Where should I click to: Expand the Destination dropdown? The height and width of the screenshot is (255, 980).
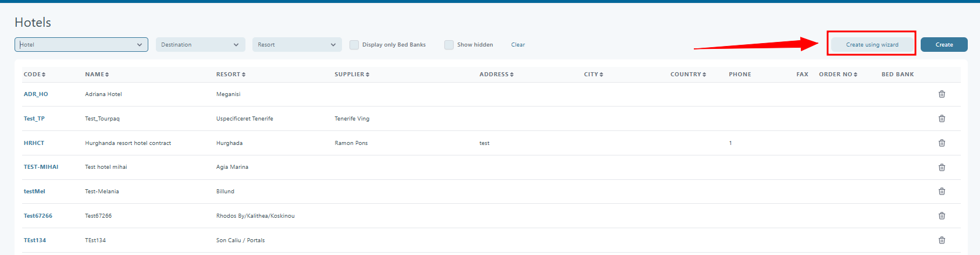tap(200, 45)
